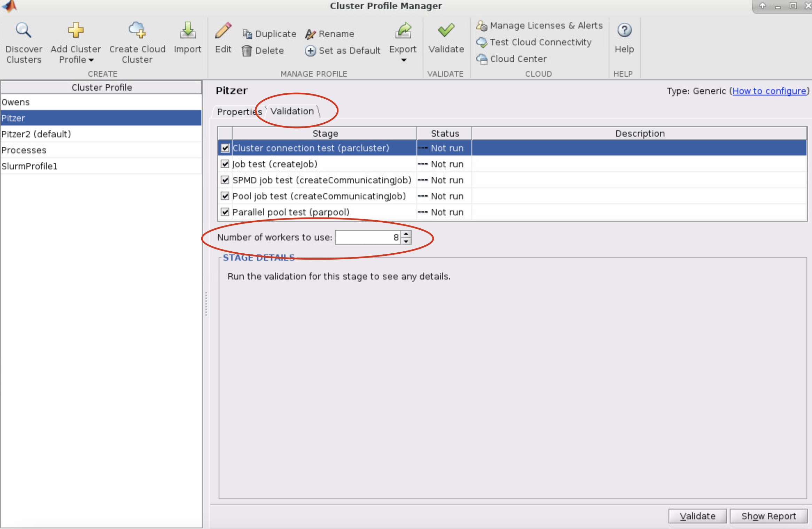This screenshot has width=812, height=529.
Task: Uncheck Job test (createJob) stage
Action: point(225,164)
